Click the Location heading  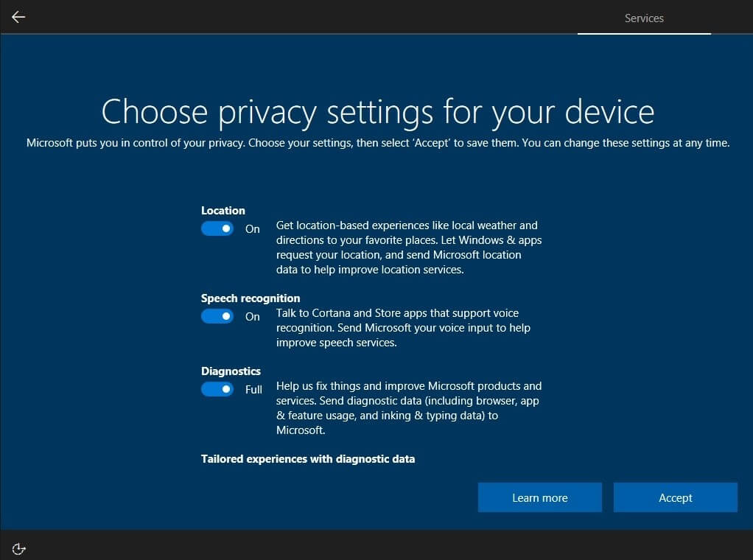pos(223,210)
